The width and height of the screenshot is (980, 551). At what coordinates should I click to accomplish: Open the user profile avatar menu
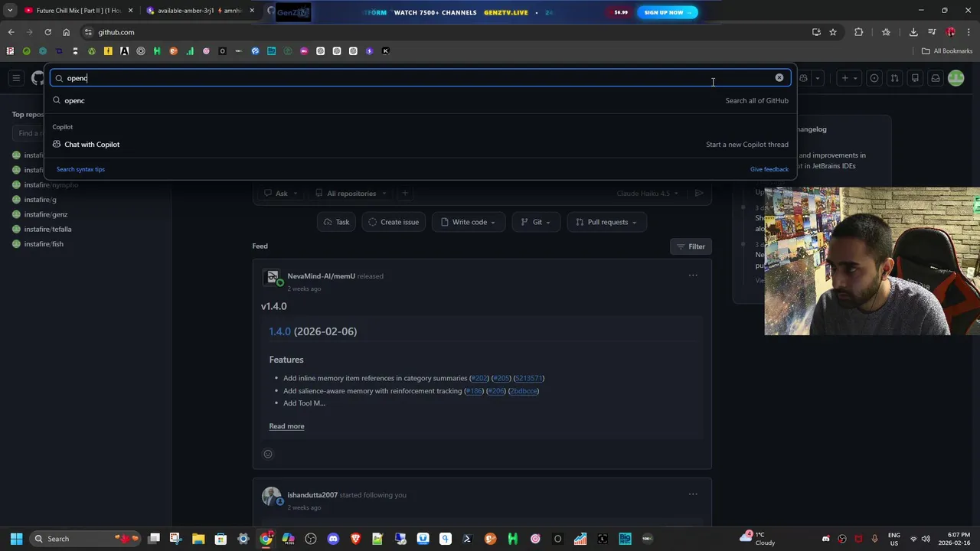click(955, 78)
